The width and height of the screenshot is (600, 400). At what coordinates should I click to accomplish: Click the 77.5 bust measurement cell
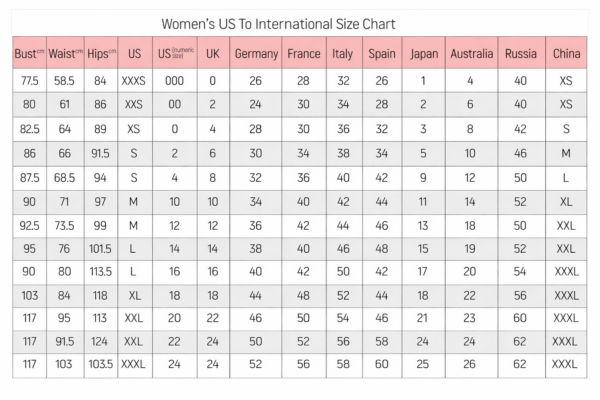pos(28,80)
